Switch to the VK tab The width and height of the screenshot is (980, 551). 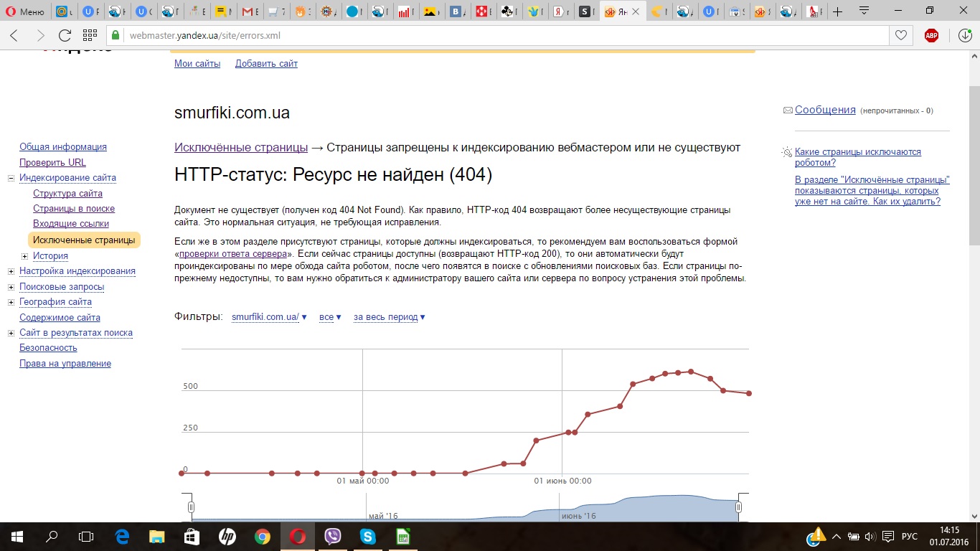[457, 11]
